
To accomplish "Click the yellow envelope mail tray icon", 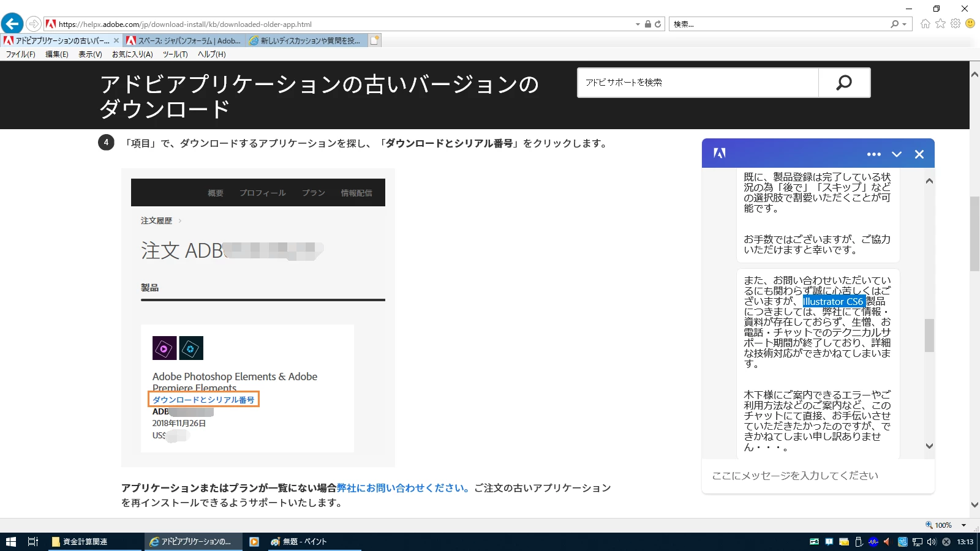I will coord(843,542).
